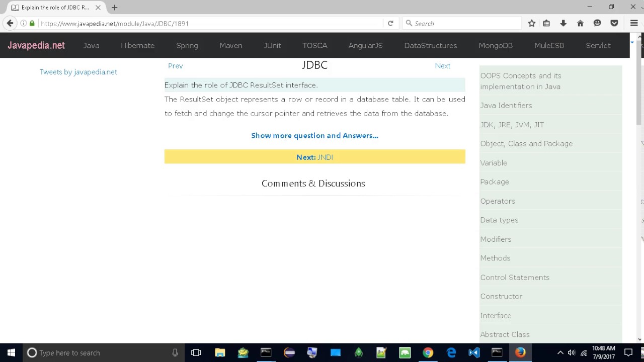This screenshot has width=644, height=362.
Task: Click the Next: JNDI link
Action: click(314, 157)
